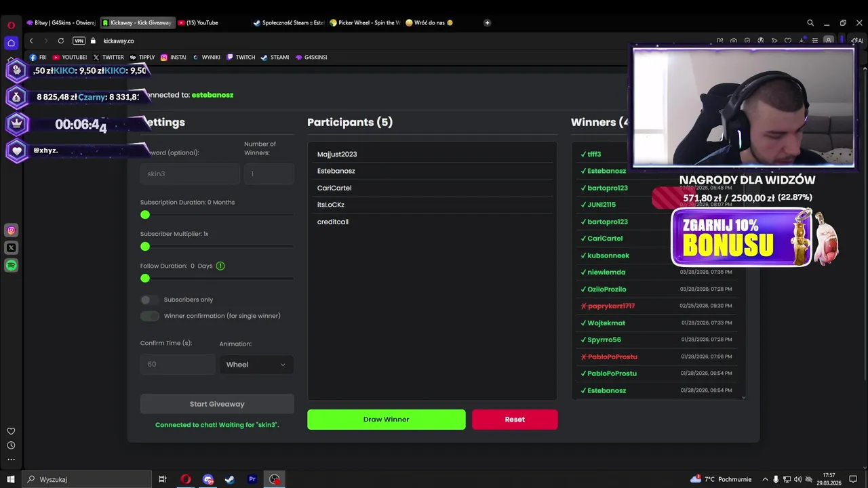Click Confirm Time seconds field
Screen dimensions: 868x488
pos(178,365)
